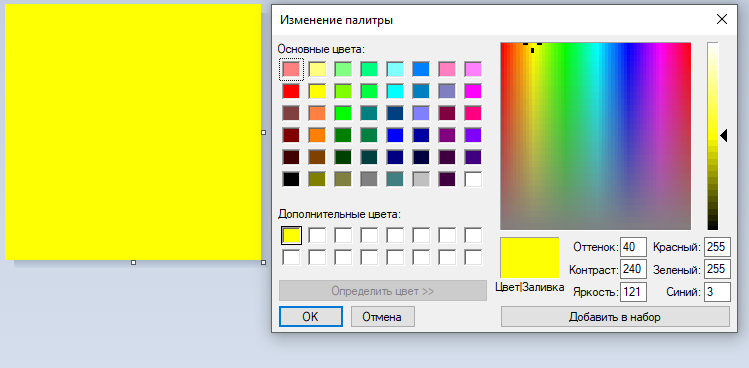Select the cyan basic color swatch
Image resolution: width=749 pixels, height=368 pixels.
395,91
